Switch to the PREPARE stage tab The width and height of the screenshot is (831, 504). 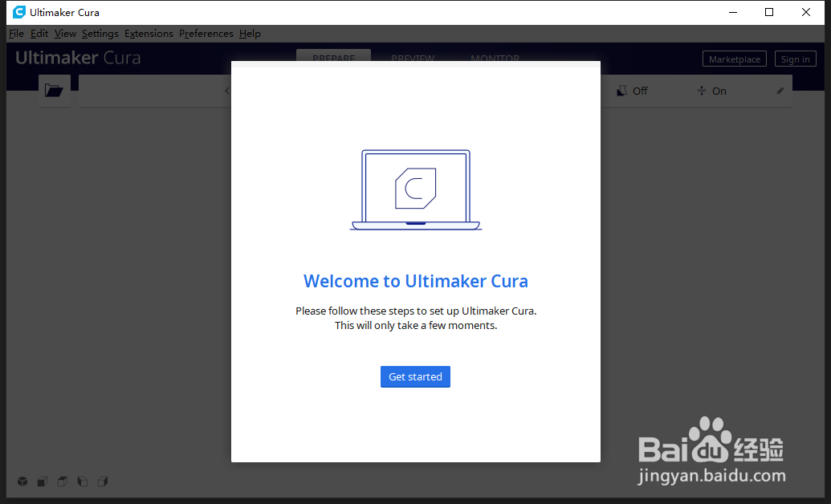point(333,55)
